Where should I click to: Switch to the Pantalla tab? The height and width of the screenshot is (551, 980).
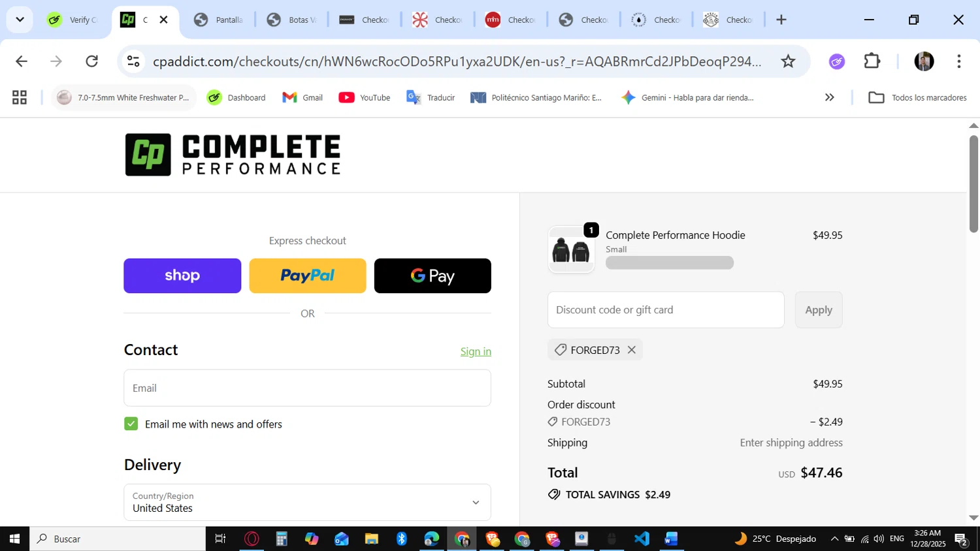pos(219,20)
